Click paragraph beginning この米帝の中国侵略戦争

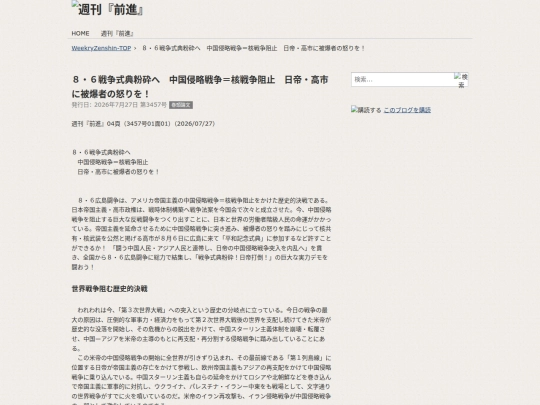click(x=201, y=381)
